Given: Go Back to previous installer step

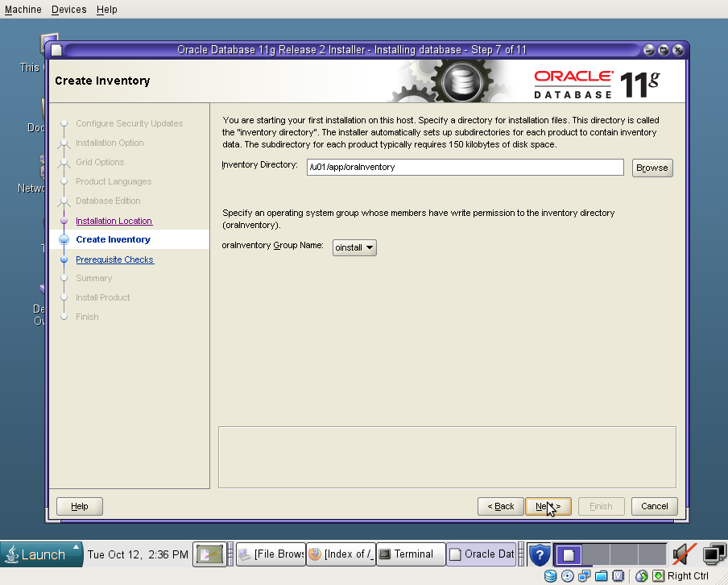Looking at the screenshot, I should click(500, 506).
